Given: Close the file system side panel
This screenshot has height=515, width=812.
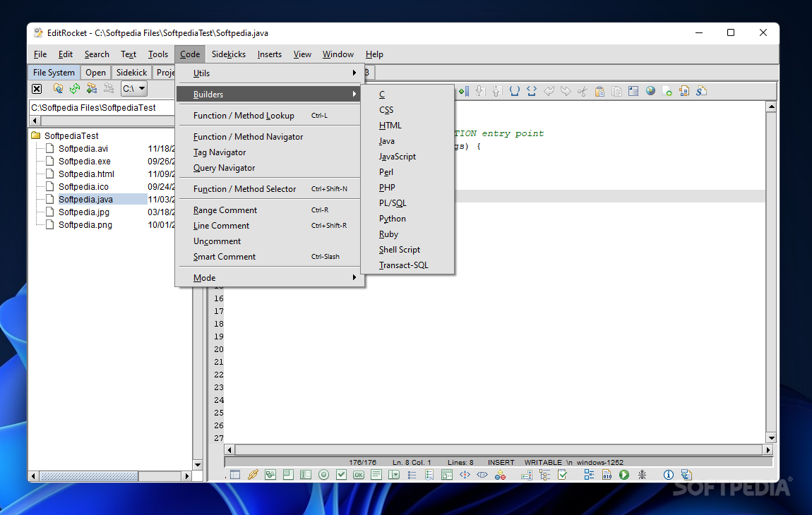Looking at the screenshot, I should [37, 88].
